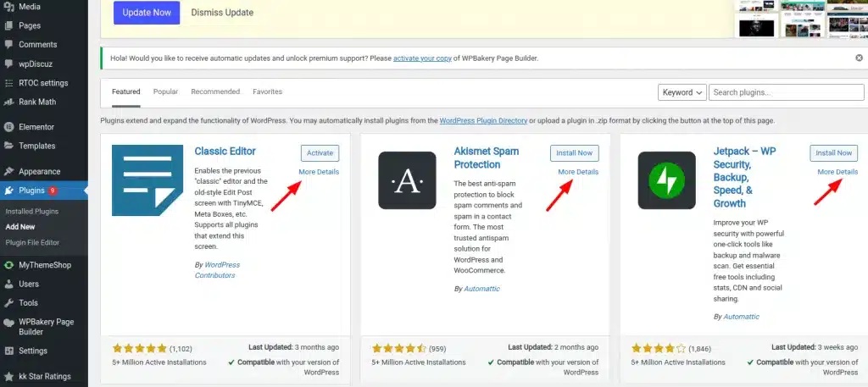Open More Details for Jetpack
This screenshot has width=868, height=387.
click(837, 172)
